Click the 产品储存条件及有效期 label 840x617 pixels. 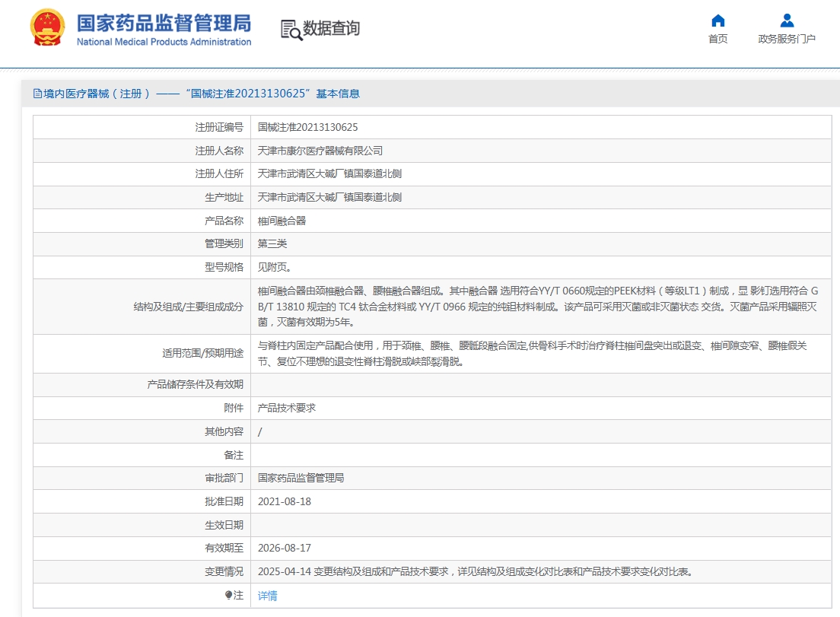tap(196, 384)
